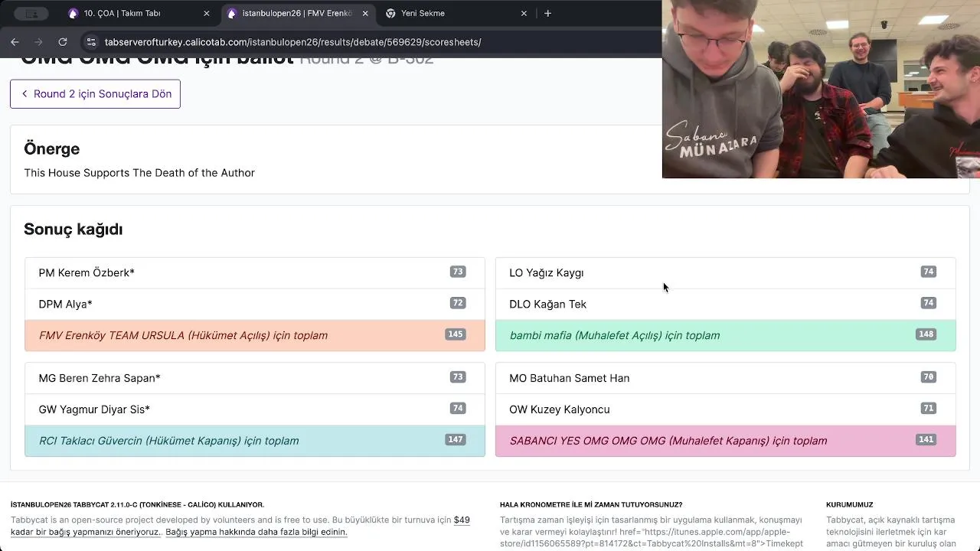Click 'bambi mafia (Muhalefet Açılış)' total row
Viewport: 980px width, 551px height.
(726, 335)
